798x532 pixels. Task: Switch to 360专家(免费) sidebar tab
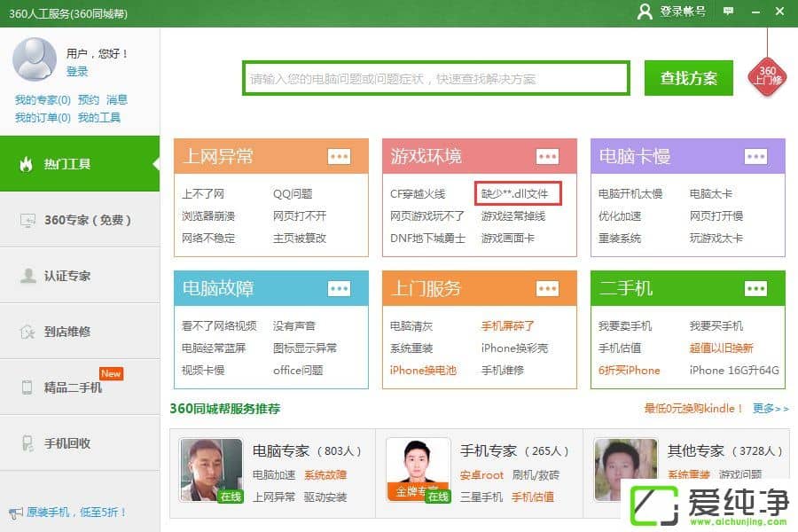tap(80, 220)
